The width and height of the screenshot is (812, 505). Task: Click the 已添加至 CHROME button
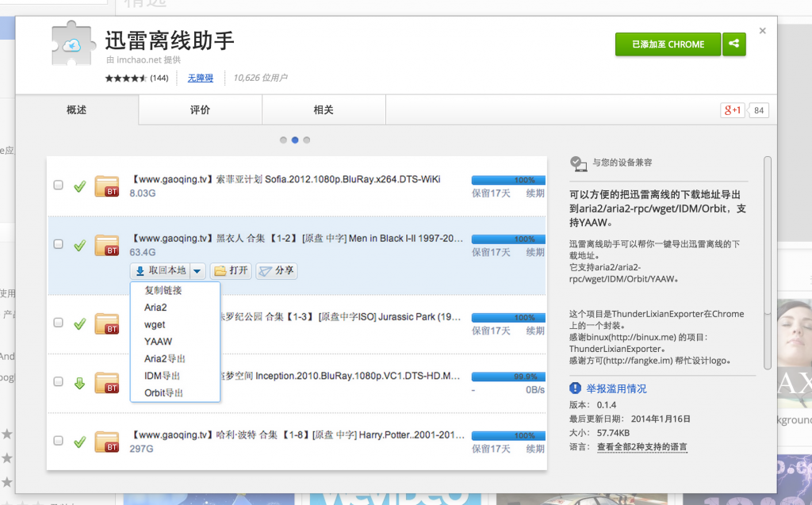(x=668, y=44)
